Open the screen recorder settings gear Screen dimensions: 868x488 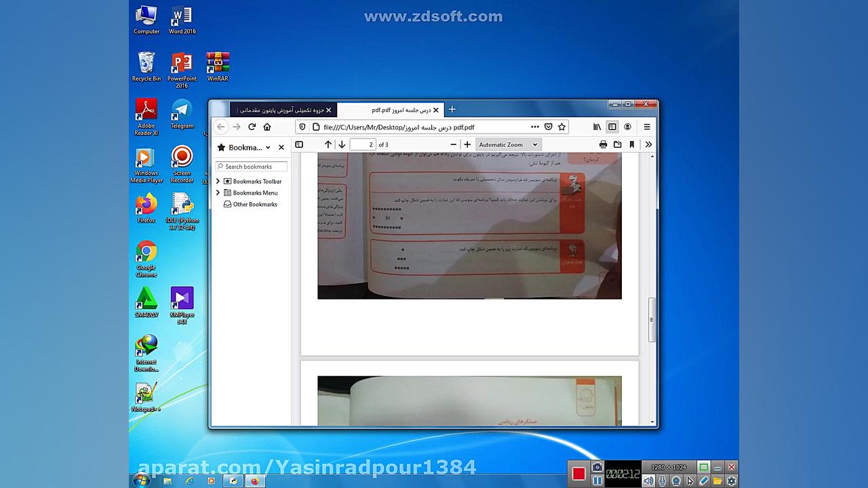(x=731, y=481)
